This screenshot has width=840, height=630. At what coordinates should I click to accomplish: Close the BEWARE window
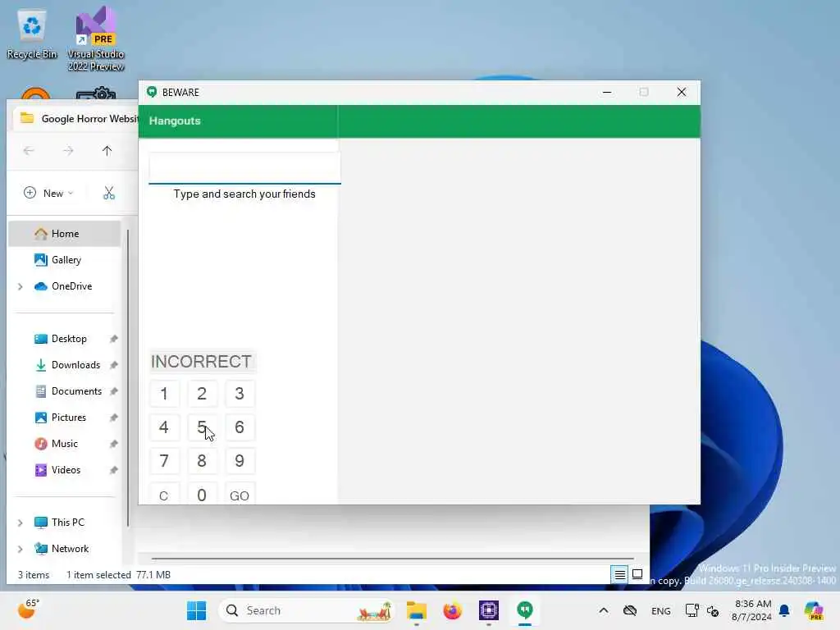click(682, 92)
